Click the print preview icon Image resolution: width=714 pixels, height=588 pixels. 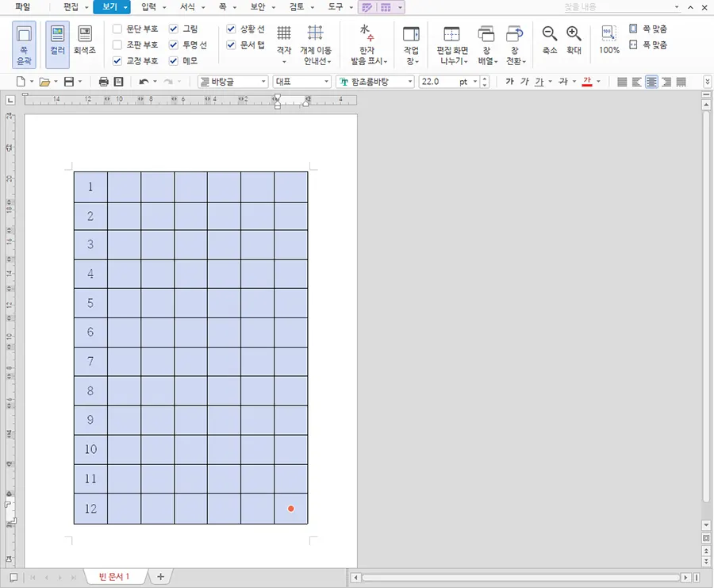coord(118,82)
